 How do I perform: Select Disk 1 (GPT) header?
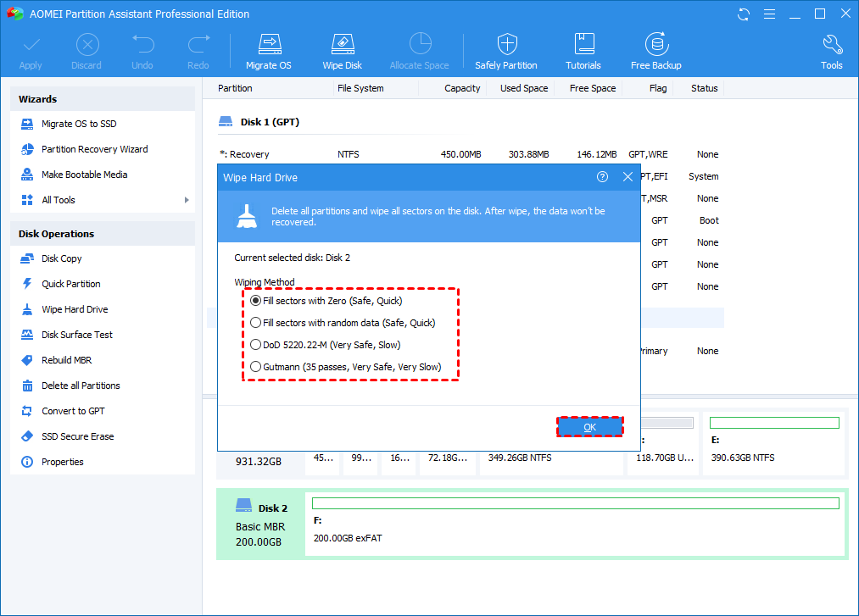(x=271, y=122)
